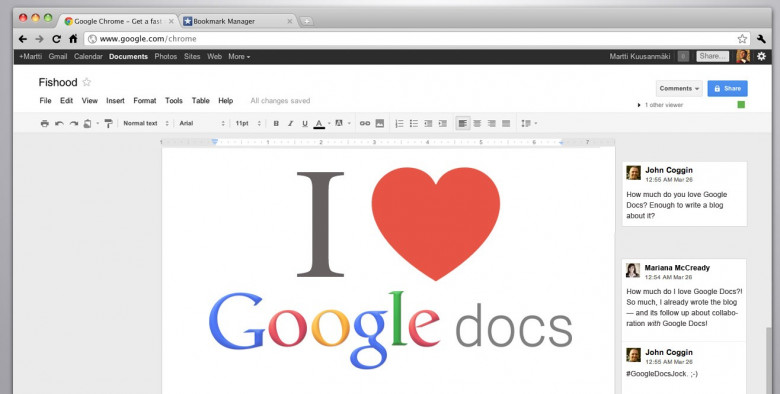Expand the web clipboard dropdown arrow
This screenshot has width=780, height=394.
click(x=98, y=123)
